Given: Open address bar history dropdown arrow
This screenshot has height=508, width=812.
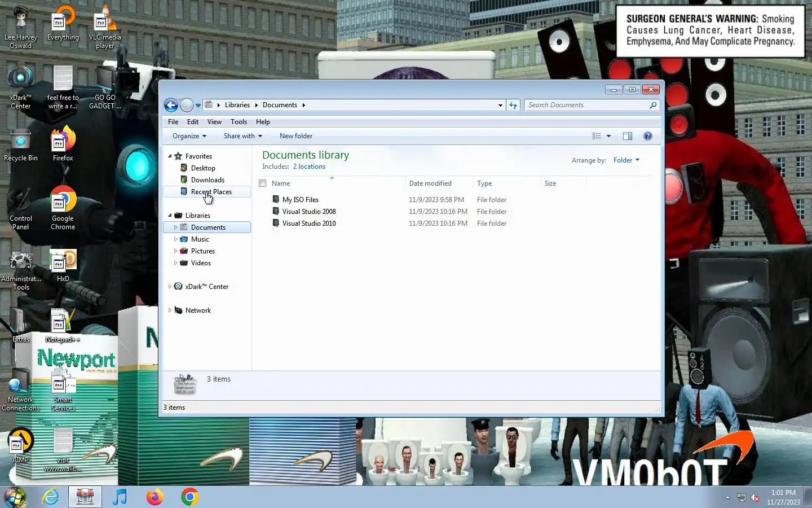Looking at the screenshot, I should tap(500, 105).
